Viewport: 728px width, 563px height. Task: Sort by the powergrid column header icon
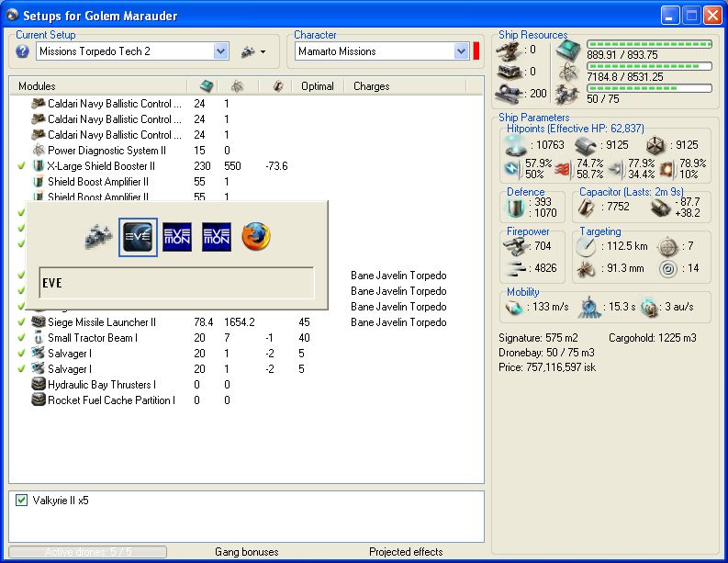click(237, 86)
